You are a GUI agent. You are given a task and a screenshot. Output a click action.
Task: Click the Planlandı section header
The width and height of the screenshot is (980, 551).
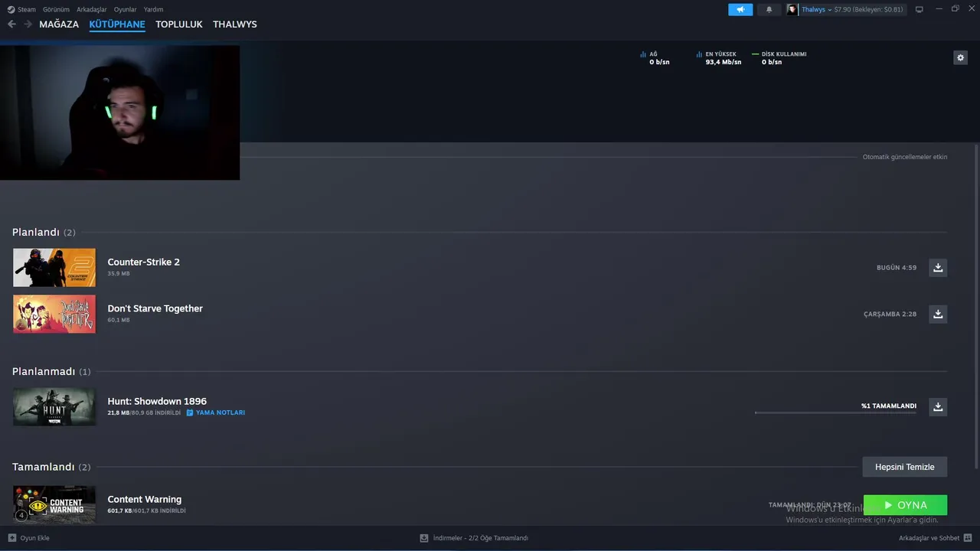(44, 232)
